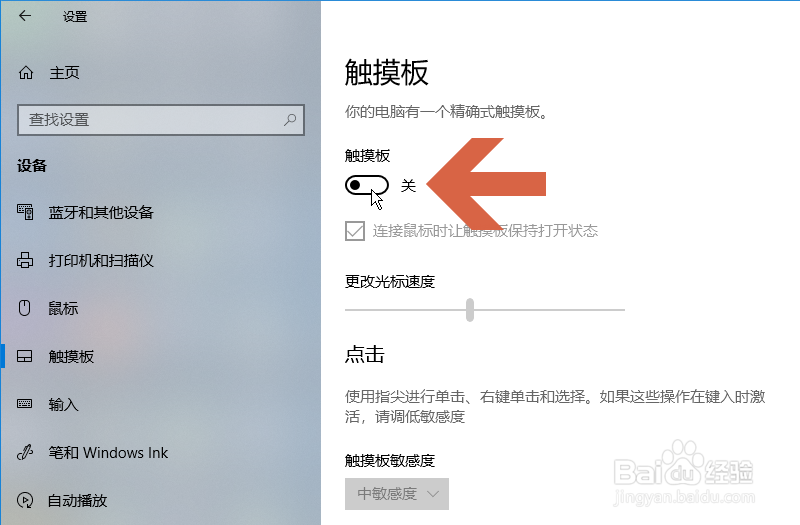Image resolution: width=800 pixels, height=525 pixels.
Task: Click the 查找设置 search field
Action: pyautogui.click(x=161, y=120)
